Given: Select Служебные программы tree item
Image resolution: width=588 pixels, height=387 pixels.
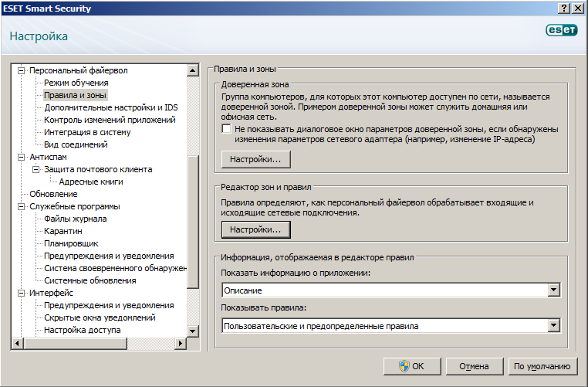Looking at the screenshot, I should (75, 206).
